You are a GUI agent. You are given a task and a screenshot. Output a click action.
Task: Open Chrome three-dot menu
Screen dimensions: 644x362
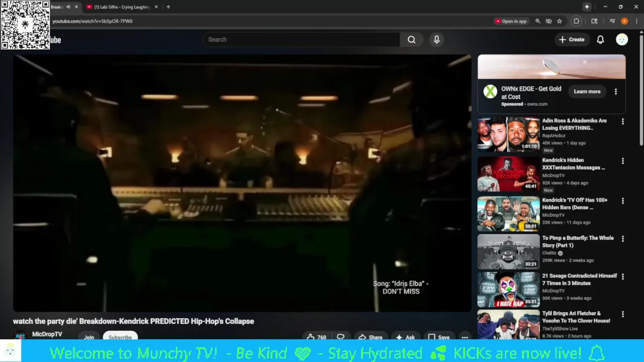[x=636, y=21]
